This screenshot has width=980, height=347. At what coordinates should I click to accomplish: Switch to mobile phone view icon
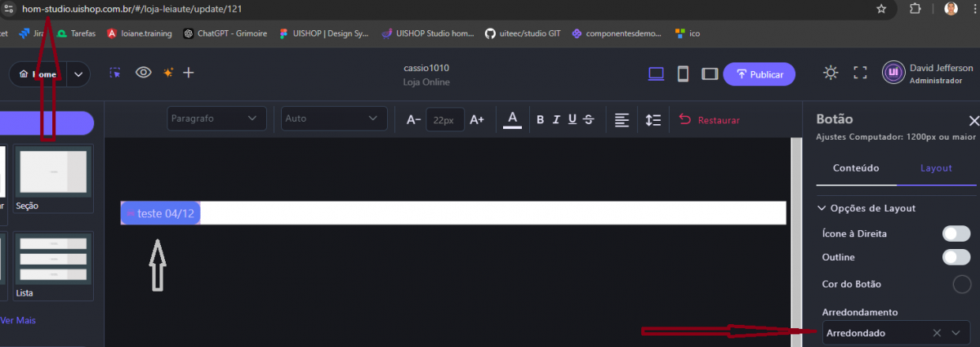(683, 74)
